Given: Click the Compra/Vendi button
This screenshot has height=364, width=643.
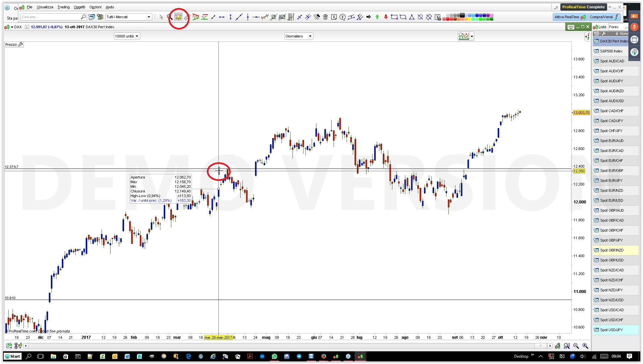Looking at the screenshot, I should (x=604, y=17).
